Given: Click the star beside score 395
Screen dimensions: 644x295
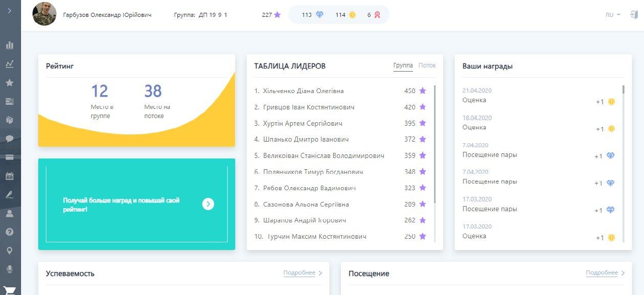Looking at the screenshot, I should [x=423, y=123].
